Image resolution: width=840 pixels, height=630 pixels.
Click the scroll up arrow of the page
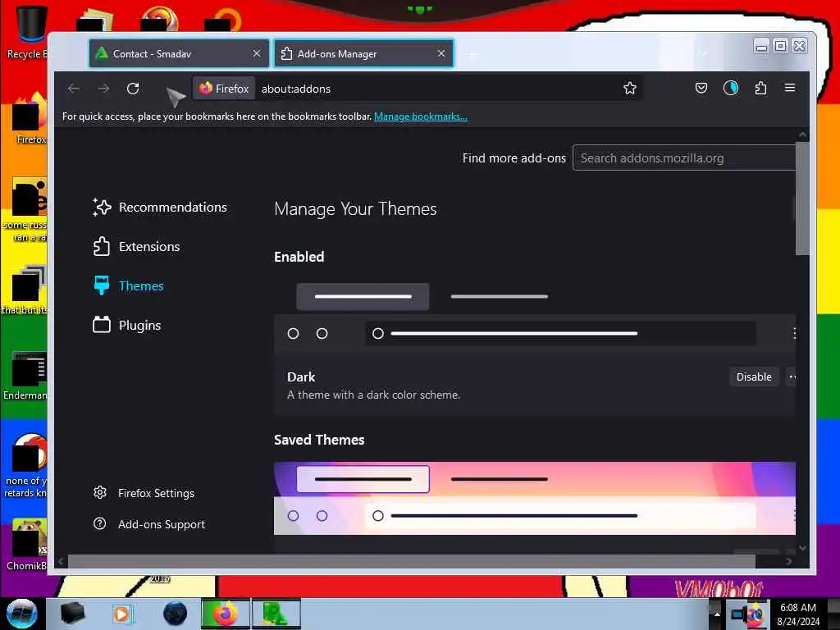[x=802, y=135]
